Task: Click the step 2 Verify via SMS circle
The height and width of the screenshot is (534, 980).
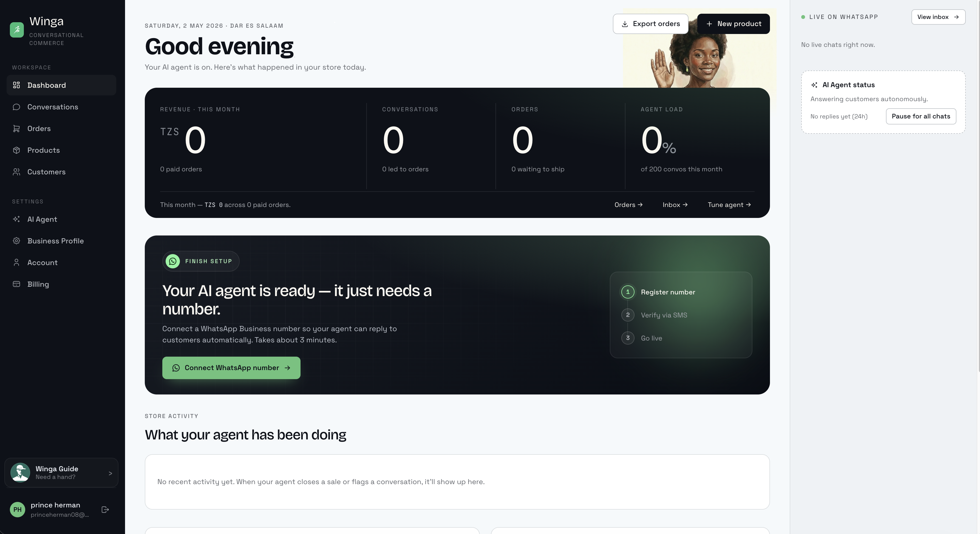Action: click(x=628, y=315)
